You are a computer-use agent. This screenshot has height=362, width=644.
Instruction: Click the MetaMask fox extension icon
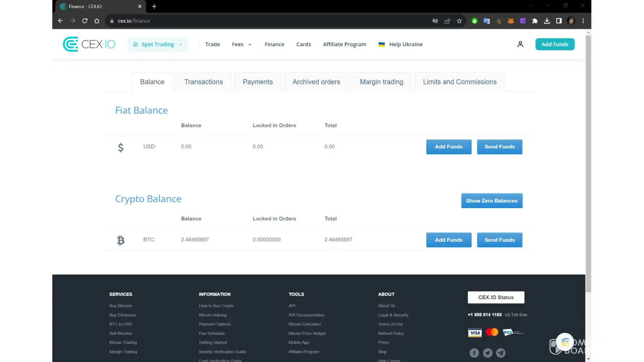[x=511, y=21]
